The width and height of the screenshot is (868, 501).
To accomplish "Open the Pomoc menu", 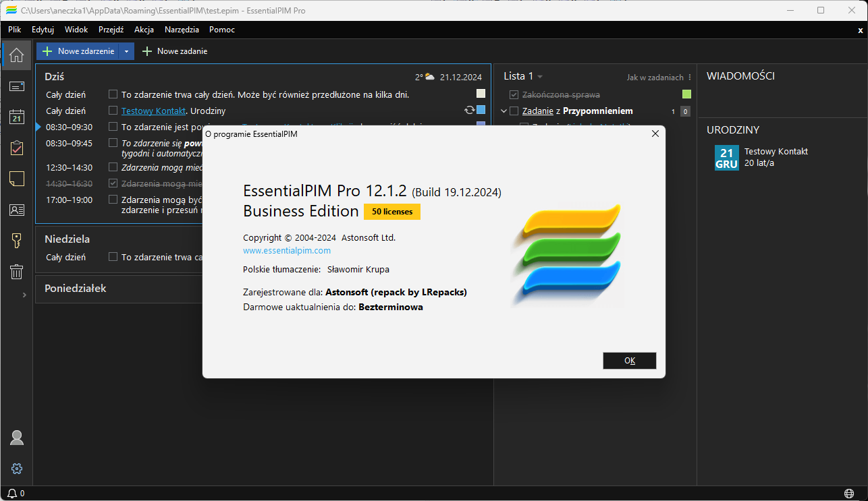I will pyautogui.click(x=222, y=30).
